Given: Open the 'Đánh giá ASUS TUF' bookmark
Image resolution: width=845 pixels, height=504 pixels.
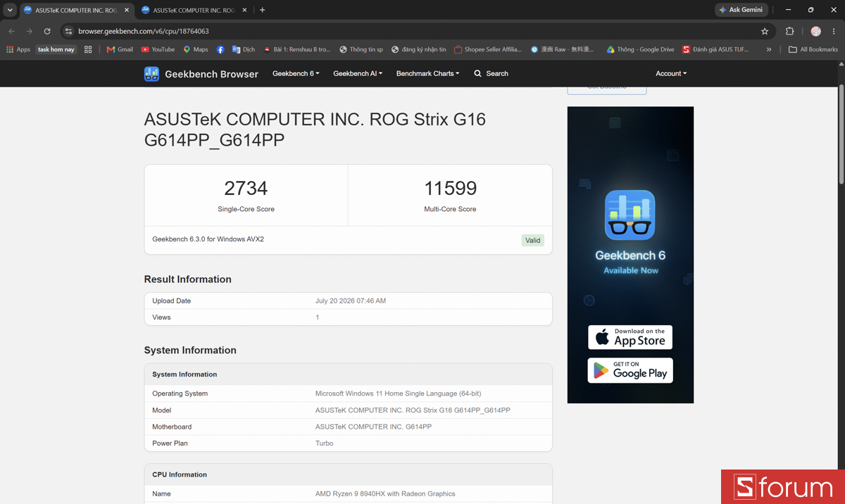Looking at the screenshot, I should pyautogui.click(x=715, y=49).
